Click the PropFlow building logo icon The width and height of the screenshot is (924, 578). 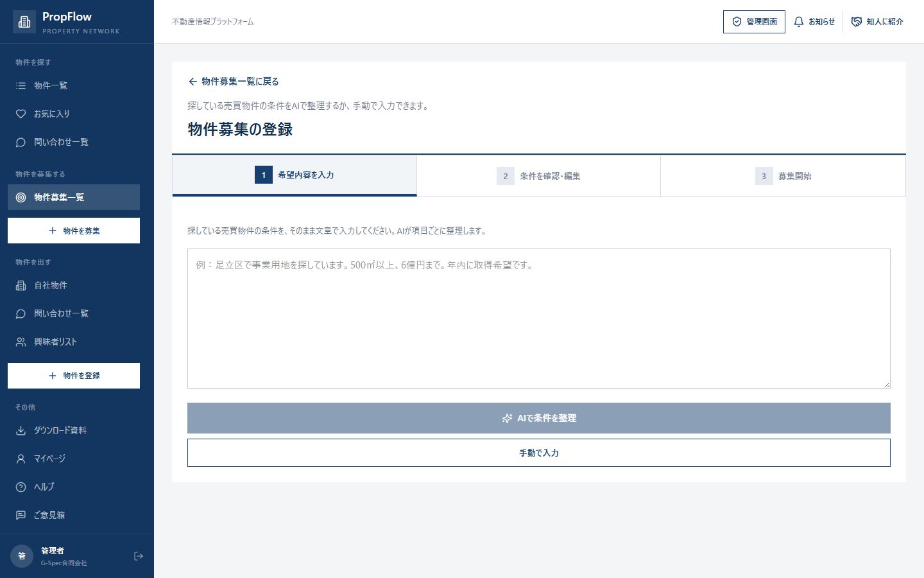24,22
